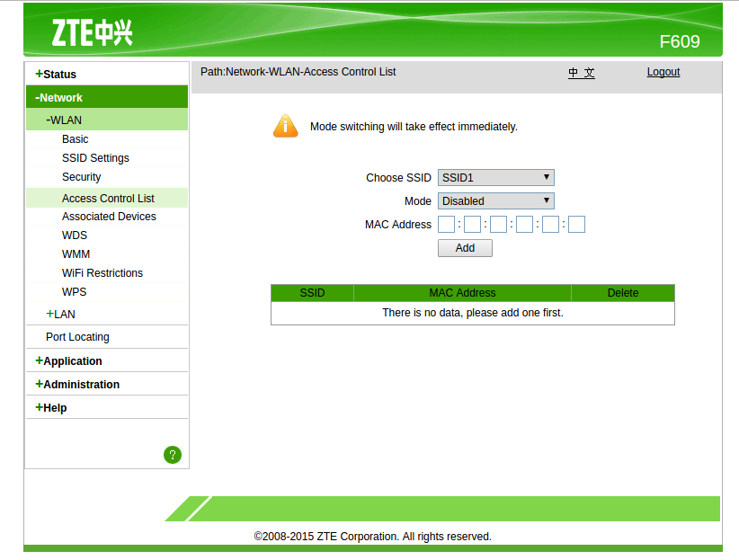
Task: Select Access Control List menu item
Action: (108, 199)
